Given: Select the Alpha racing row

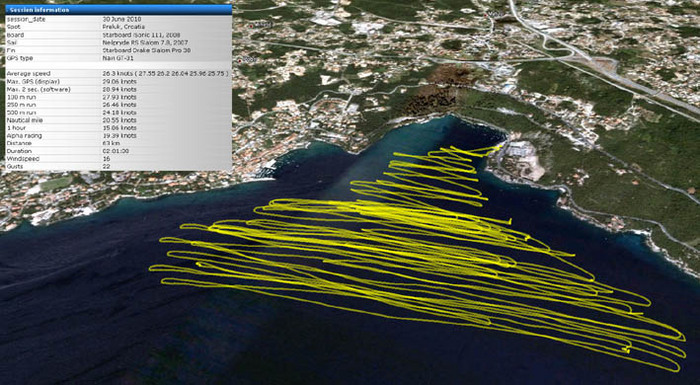Looking at the screenshot, I should 118,135.
